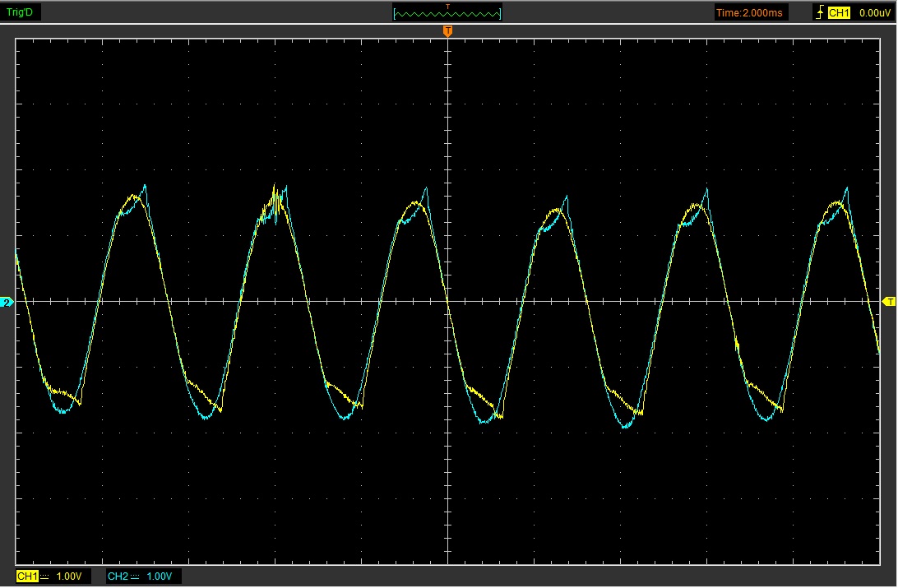Open the CH2 1.00V vertical scale

click(160, 576)
